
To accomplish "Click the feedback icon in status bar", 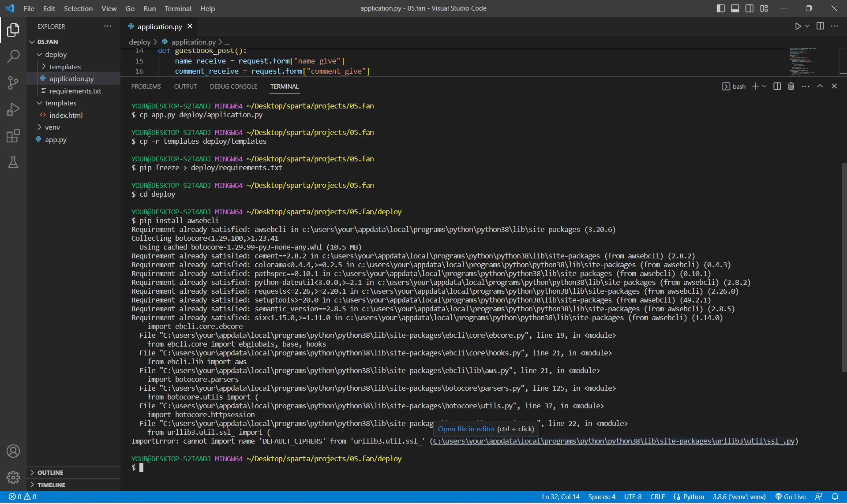I will click(819, 497).
